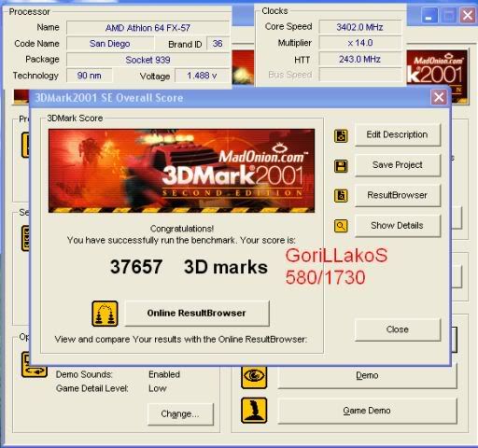Save the project with Save Project button
Screen dimensions: 478x448
tap(398, 165)
